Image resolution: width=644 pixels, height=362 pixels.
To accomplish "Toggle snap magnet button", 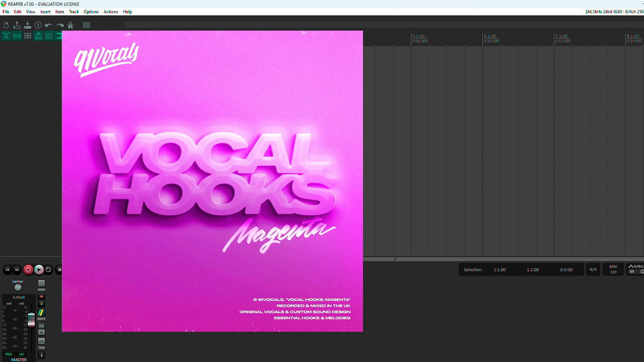I will [58, 36].
